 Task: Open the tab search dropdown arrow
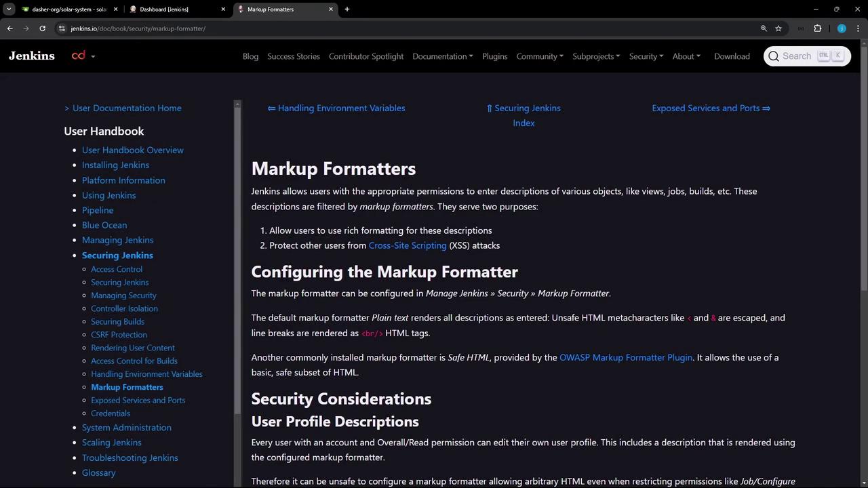click(x=9, y=9)
